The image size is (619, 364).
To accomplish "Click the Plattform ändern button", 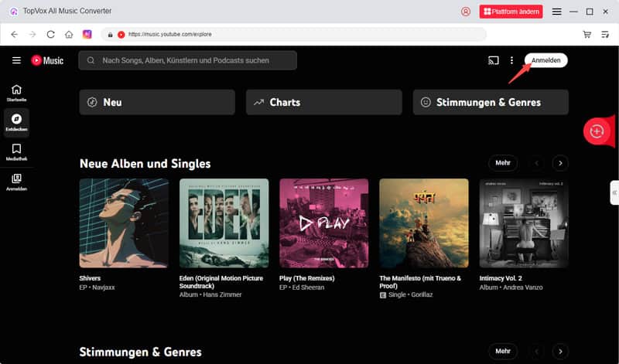I will click(x=511, y=12).
